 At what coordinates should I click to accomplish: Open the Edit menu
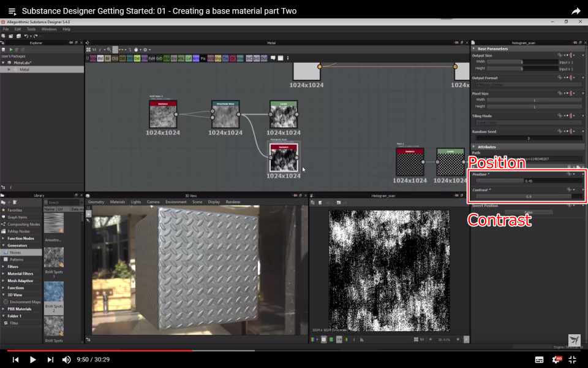(x=18, y=29)
